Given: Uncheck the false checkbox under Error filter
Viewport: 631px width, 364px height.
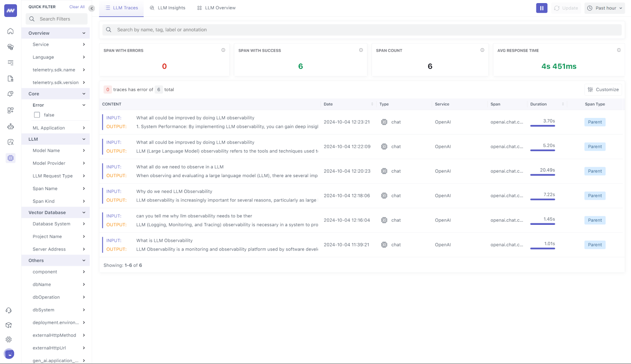Looking at the screenshot, I should [37, 114].
